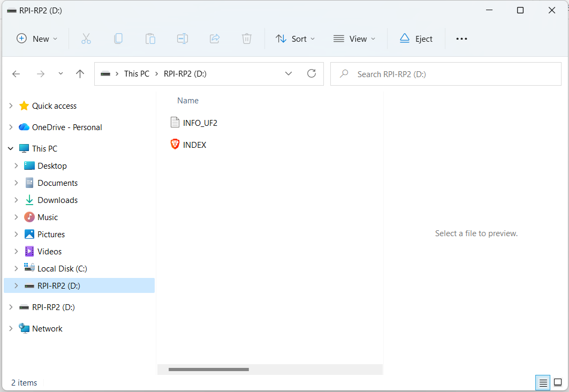Click the Pictures icon in sidebar
The height and width of the screenshot is (392, 569).
pyautogui.click(x=29, y=234)
